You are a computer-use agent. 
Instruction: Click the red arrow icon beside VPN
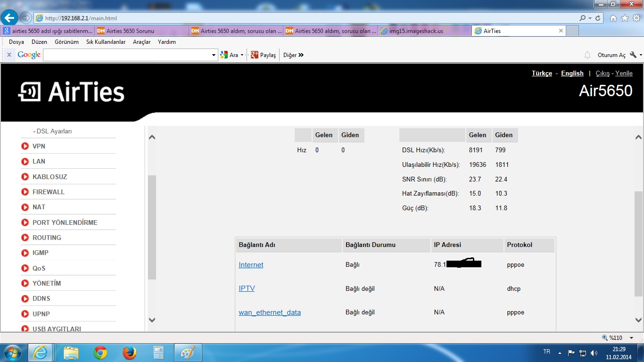coord(25,146)
